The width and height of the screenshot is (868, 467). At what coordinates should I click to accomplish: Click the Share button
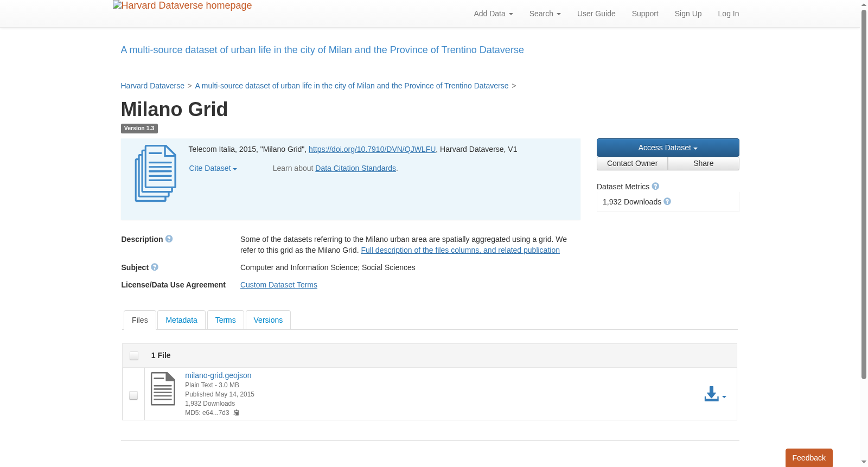(704, 163)
